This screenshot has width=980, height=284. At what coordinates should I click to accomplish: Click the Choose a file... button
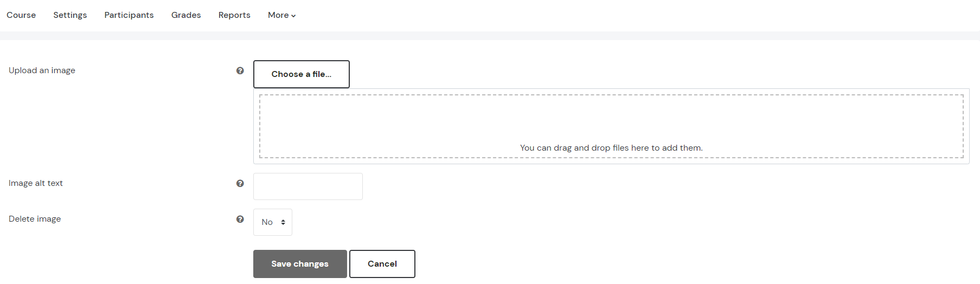(x=302, y=74)
